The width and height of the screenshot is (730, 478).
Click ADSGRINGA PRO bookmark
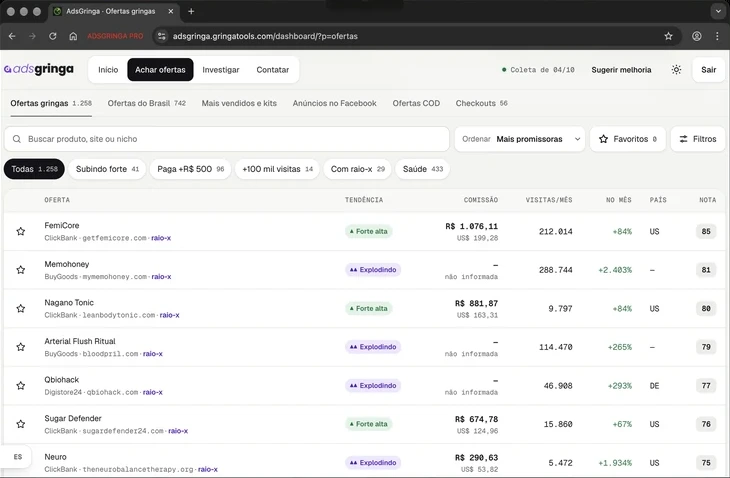[x=115, y=36]
